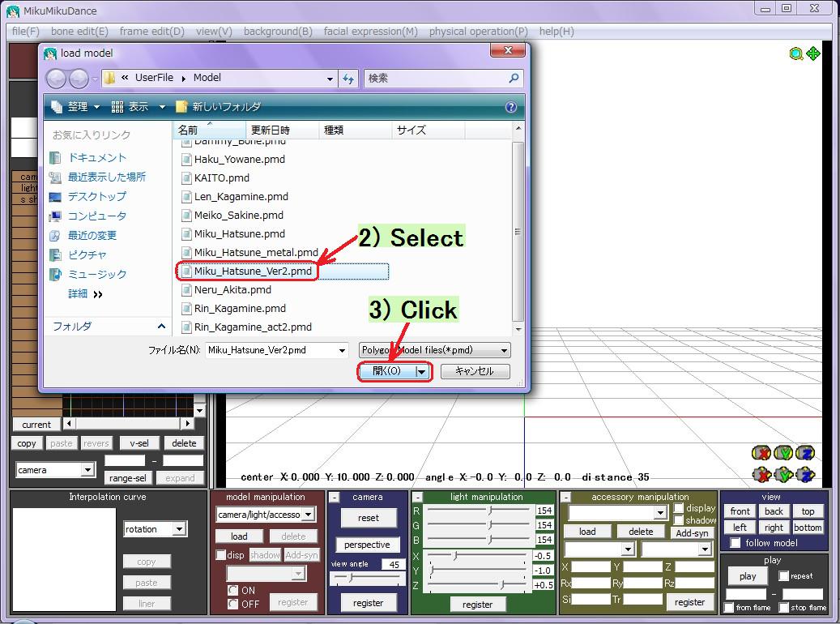Click the 新しいフォルダ toolbar icon
This screenshot has height=624, width=840.
[181, 107]
